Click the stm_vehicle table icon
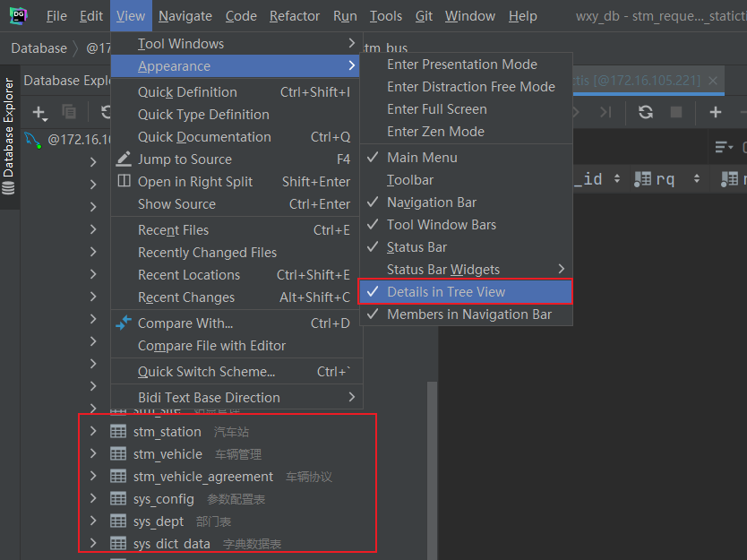 click(117, 454)
